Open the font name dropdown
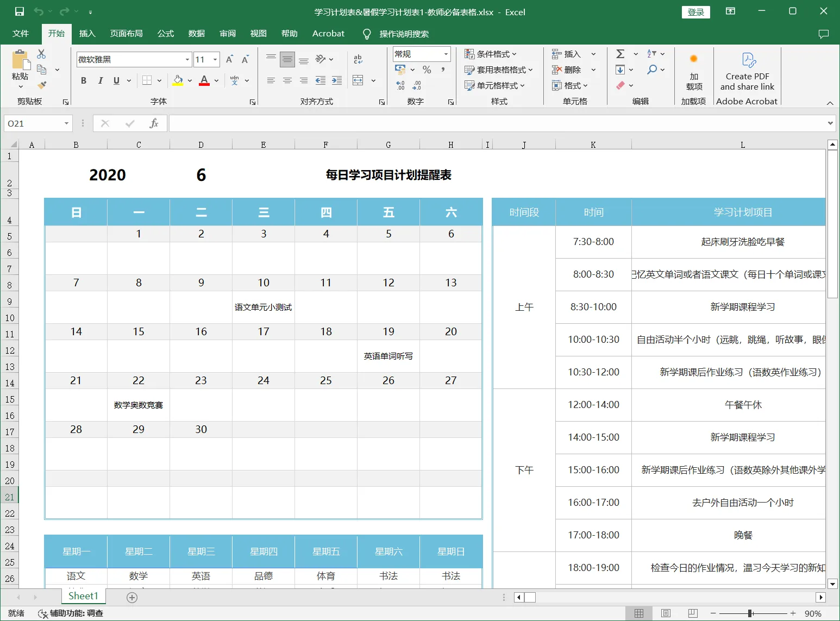The image size is (840, 621). [x=187, y=60]
